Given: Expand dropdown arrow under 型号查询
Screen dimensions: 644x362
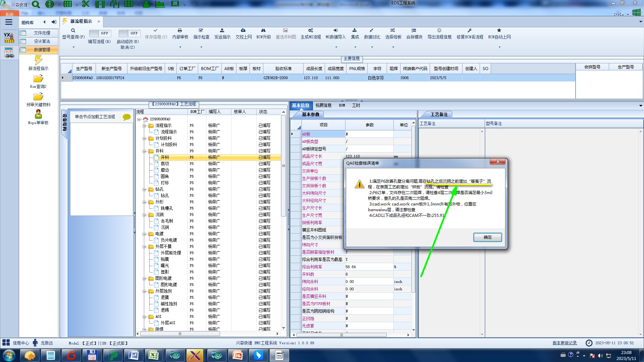Looking at the screenshot, I should point(73,47).
